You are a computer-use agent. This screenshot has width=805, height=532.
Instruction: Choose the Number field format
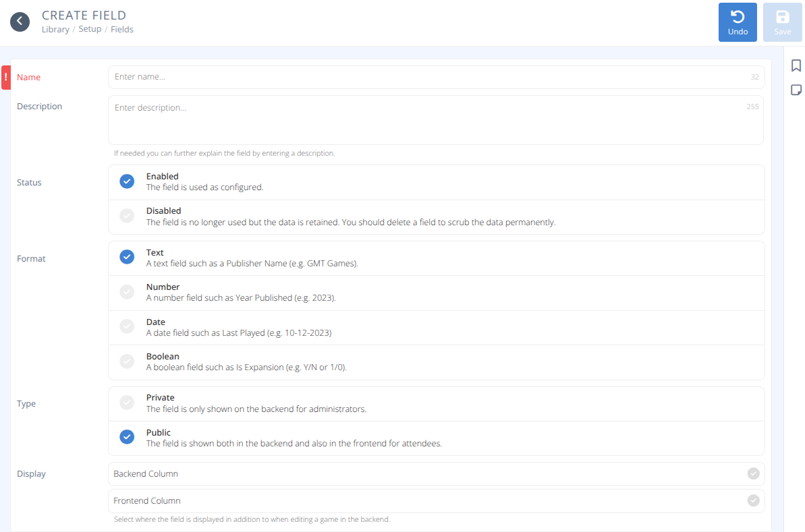127,291
